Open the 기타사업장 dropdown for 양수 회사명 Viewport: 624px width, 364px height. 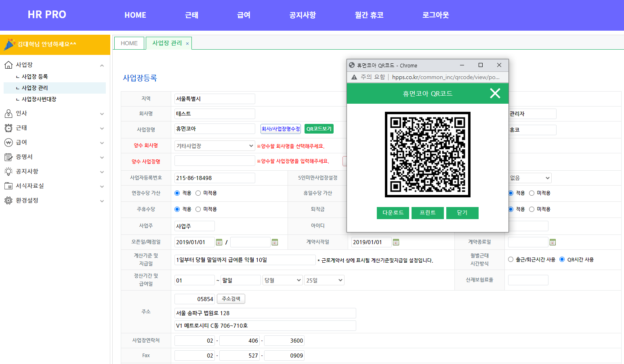[215, 146]
